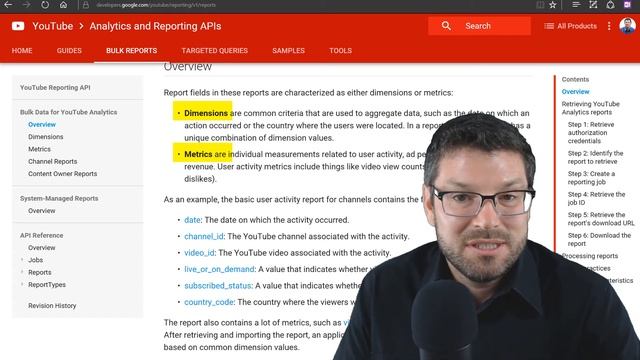Screen dimensions: 640x360
Task: Open the three-dot overflow menu
Action: [609, 26]
